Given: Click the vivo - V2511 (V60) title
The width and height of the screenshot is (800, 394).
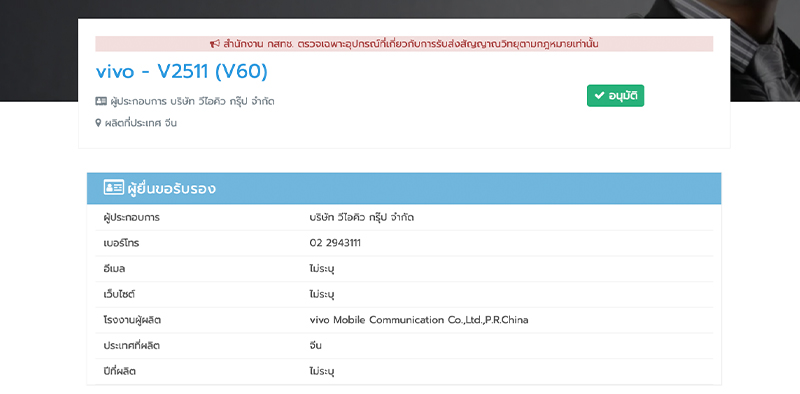Looking at the screenshot, I should pyautogui.click(x=182, y=72).
